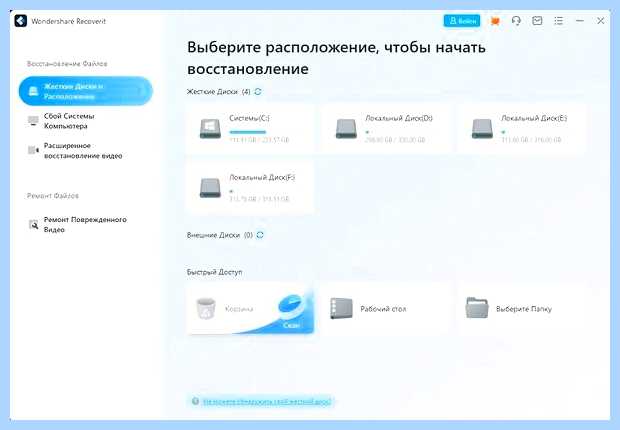Minimize the Recoverit window
620x430 pixels.
pos(580,21)
